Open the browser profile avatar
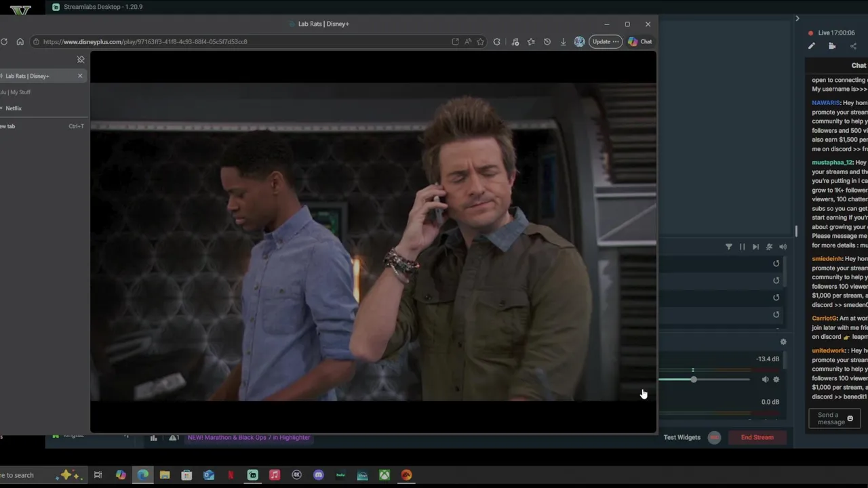This screenshot has width=868, height=488. pos(579,41)
